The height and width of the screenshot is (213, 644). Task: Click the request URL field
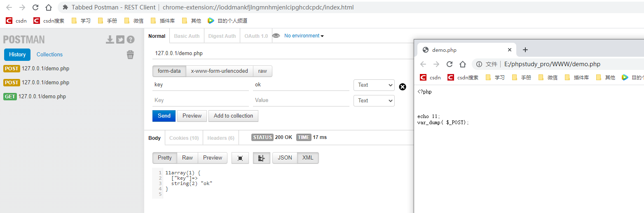click(x=283, y=53)
